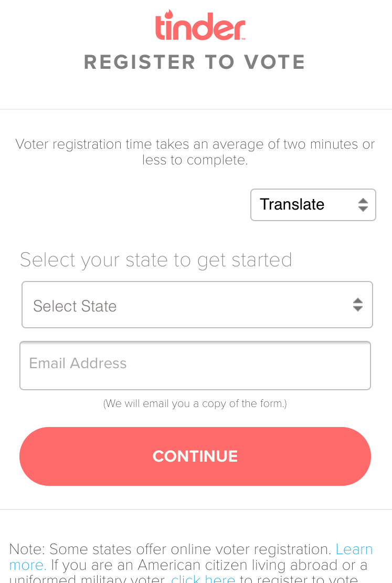Viewport: 392px width, 583px height.
Task: Click the Select State up-down arrows
Action: point(358,305)
